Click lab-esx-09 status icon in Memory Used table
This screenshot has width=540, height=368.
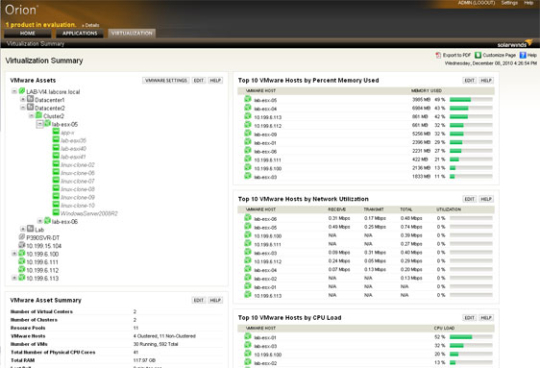click(x=248, y=133)
